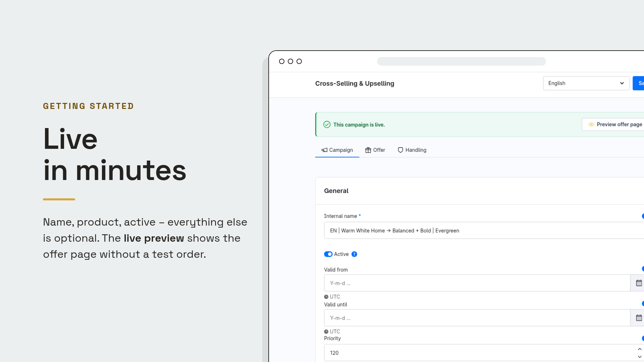644x362 pixels.
Task: Click the green campaign live checkmark icon
Action: coord(327,125)
